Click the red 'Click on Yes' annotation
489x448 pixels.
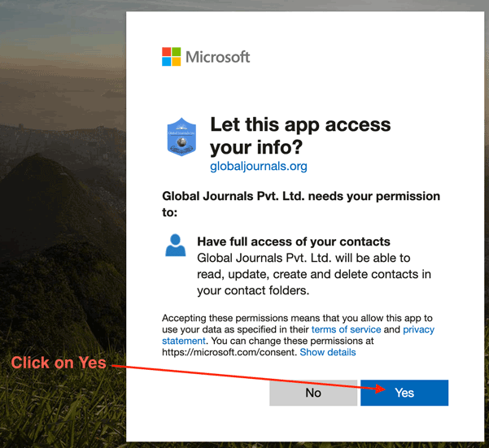coord(58,363)
